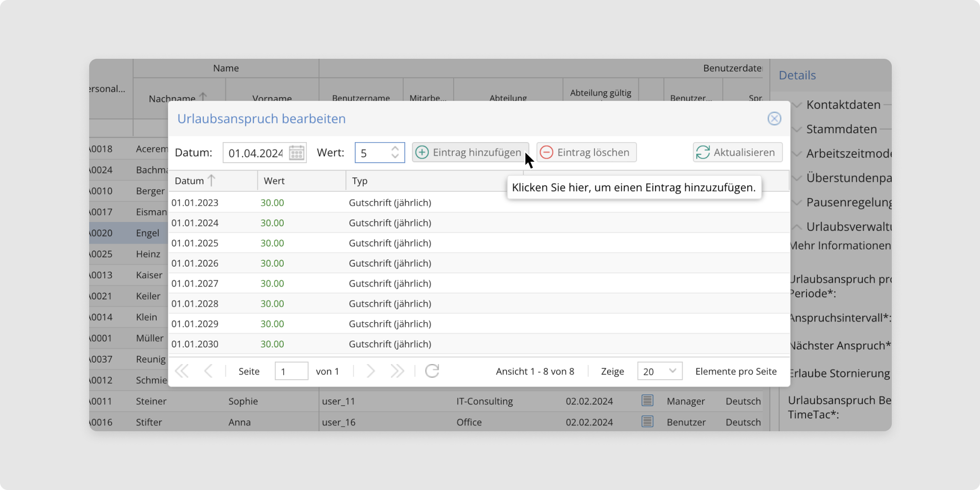Image resolution: width=980 pixels, height=490 pixels.
Task: Click Aktualisieren to refresh entries
Action: (737, 152)
